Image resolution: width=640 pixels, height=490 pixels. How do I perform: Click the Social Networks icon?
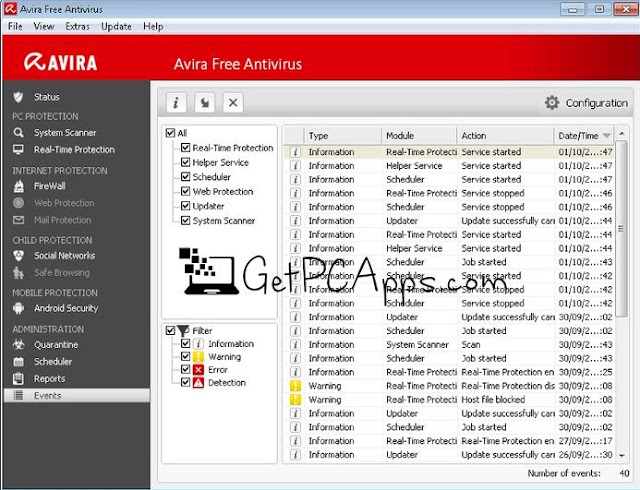18,256
